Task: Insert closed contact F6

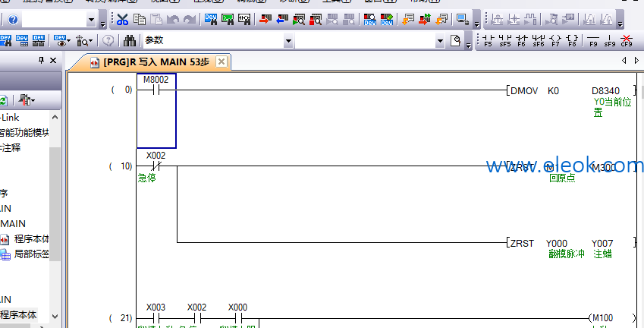Action: click(522, 40)
